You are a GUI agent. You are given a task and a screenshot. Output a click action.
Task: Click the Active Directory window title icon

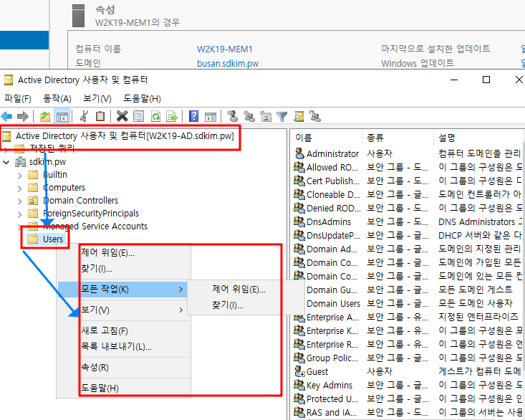click(x=9, y=80)
